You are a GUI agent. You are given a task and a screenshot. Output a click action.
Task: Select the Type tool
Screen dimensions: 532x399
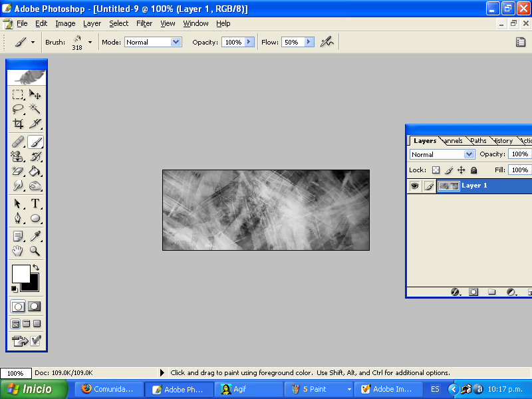[35, 203]
